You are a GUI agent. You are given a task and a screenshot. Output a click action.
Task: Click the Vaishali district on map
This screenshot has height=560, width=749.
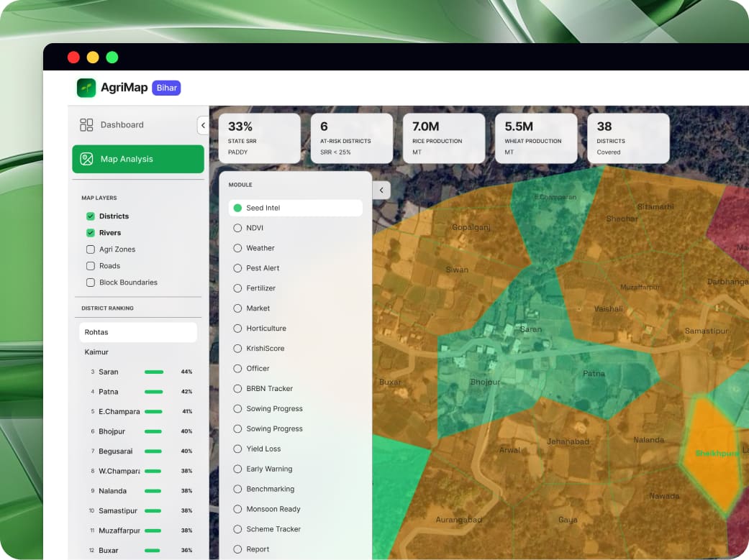608,309
